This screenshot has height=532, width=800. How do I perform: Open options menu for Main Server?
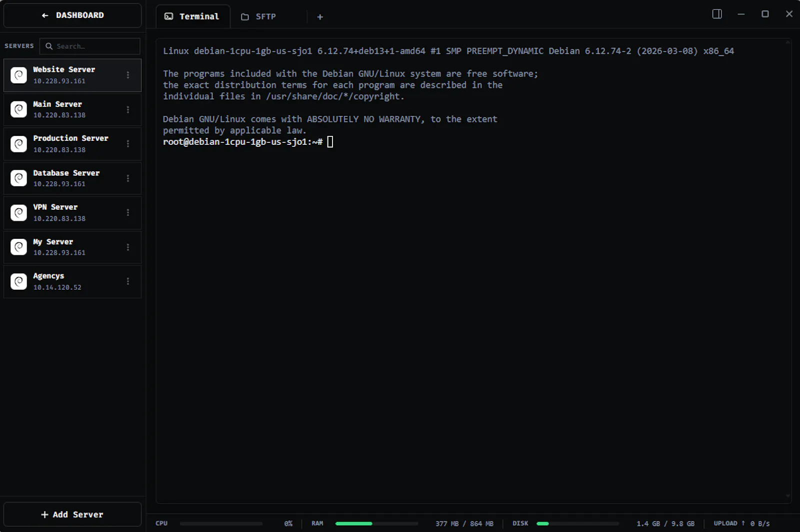click(x=128, y=109)
